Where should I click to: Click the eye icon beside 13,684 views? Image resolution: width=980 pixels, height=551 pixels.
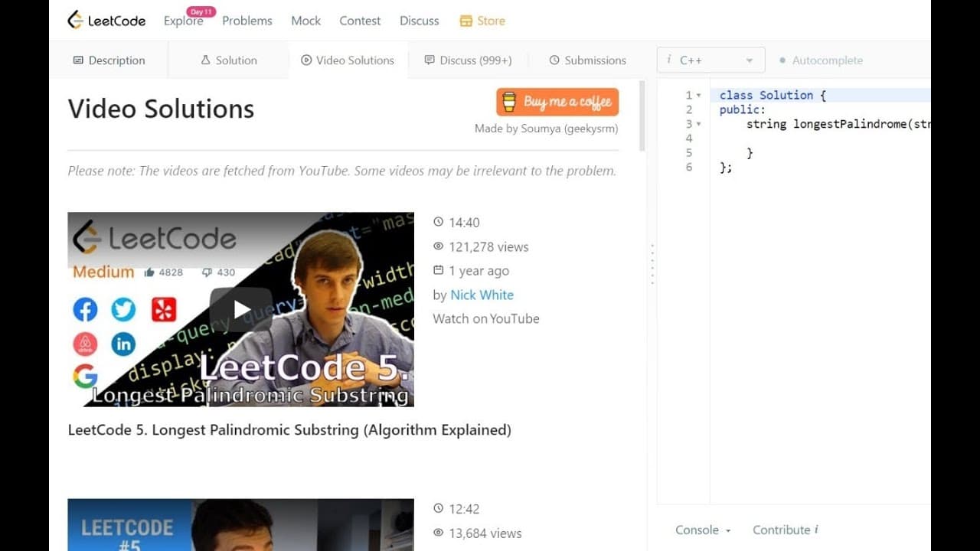(438, 533)
